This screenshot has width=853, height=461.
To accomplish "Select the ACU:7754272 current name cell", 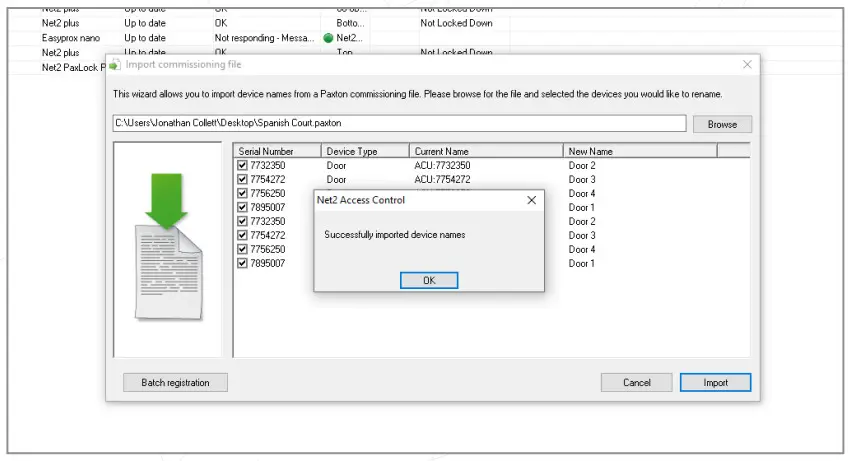I will pyautogui.click(x=442, y=180).
